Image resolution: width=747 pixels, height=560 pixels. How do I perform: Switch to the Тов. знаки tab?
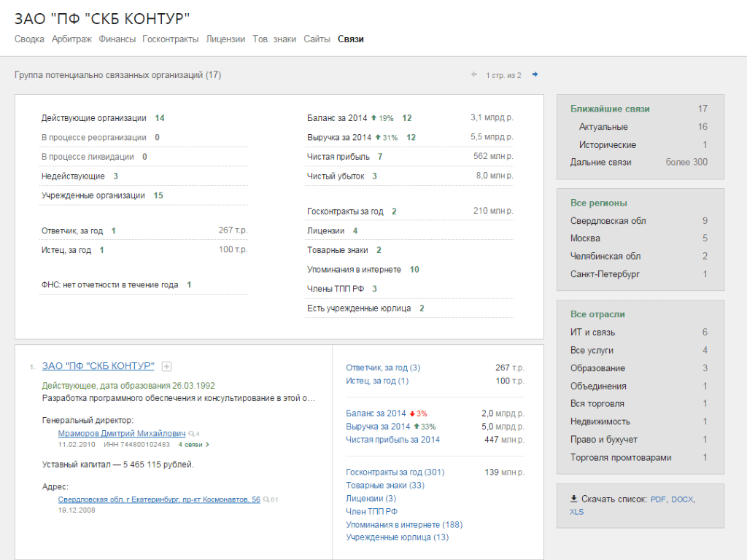(274, 39)
